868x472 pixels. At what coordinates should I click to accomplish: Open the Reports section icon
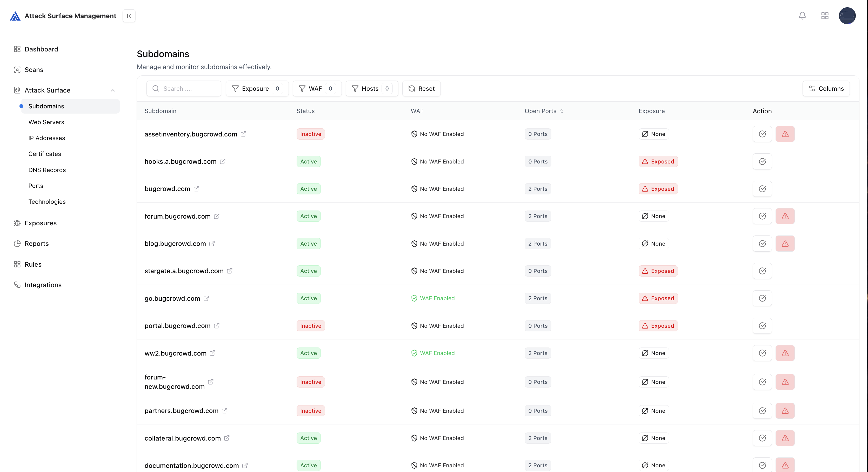tap(17, 244)
